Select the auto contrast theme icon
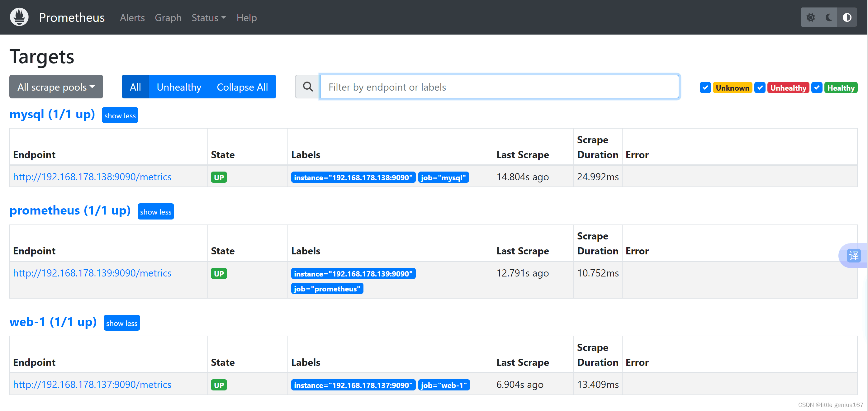 (847, 17)
